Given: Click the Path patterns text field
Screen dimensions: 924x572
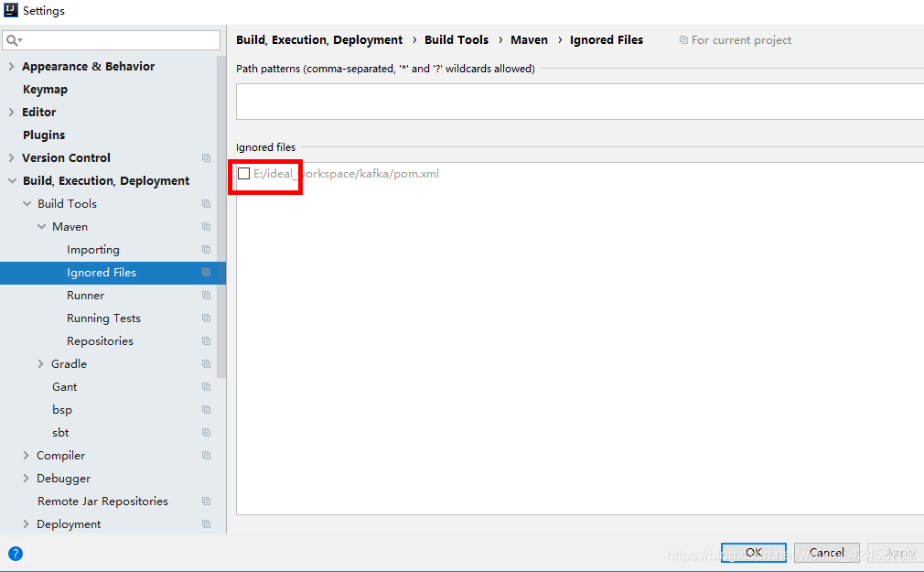Looking at the screenshot, I should [x=580, y=102].
